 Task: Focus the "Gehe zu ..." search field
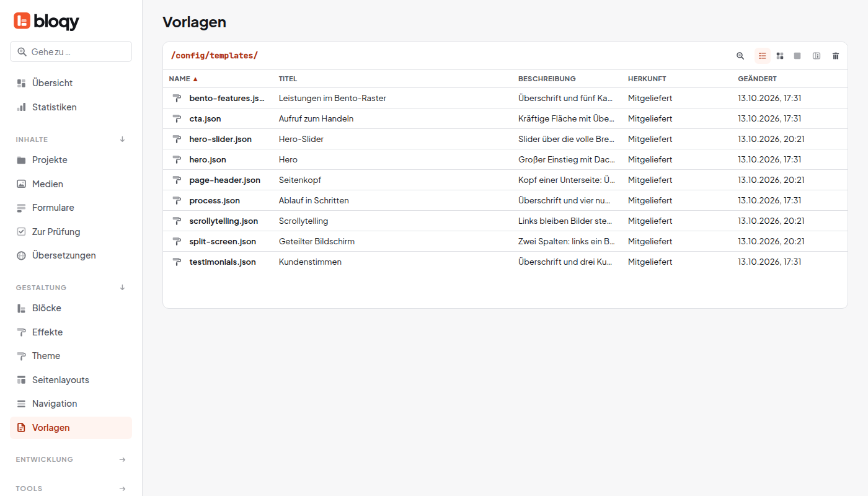[71, 51]
